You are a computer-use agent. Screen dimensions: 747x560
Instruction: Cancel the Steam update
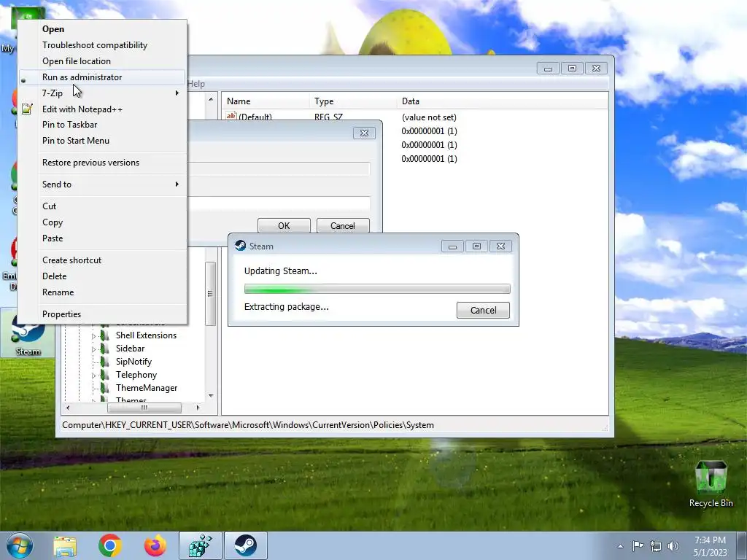coord(483,310)
